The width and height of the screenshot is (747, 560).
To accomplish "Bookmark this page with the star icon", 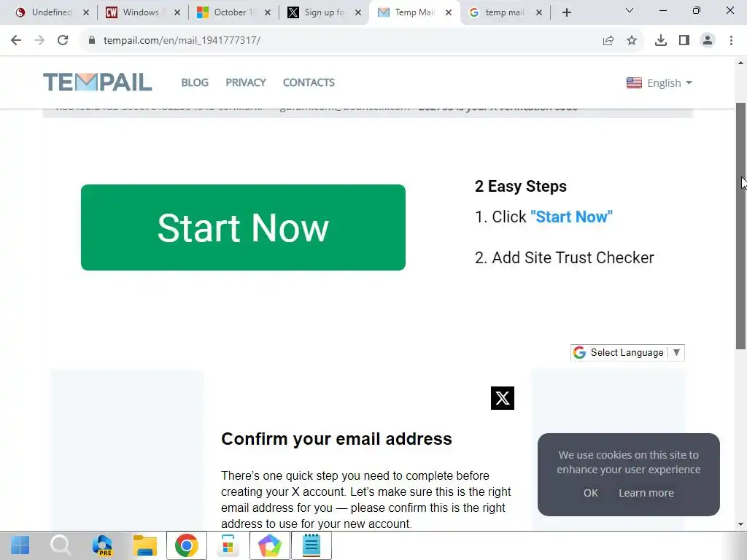I will (x=631, y=41).
